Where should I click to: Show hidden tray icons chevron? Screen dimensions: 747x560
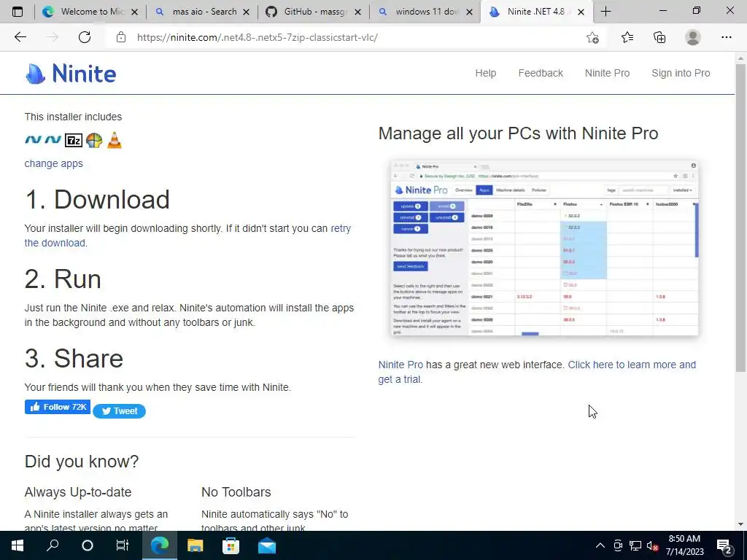pos(600,545)
